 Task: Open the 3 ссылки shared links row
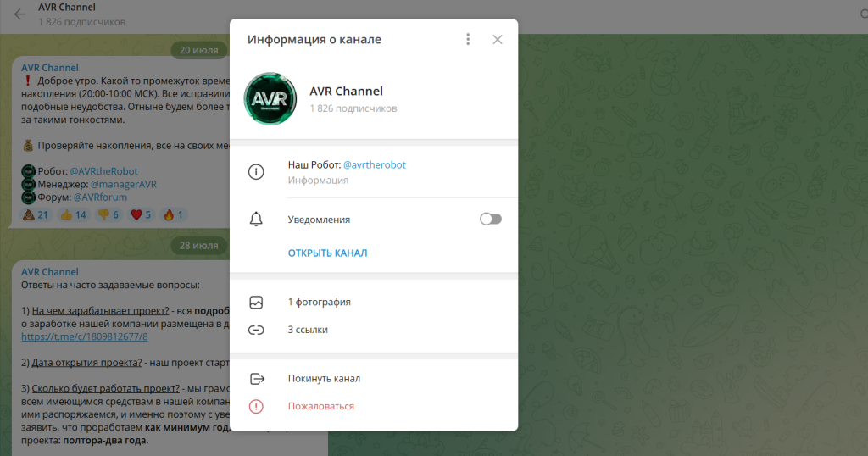(374, 330)
